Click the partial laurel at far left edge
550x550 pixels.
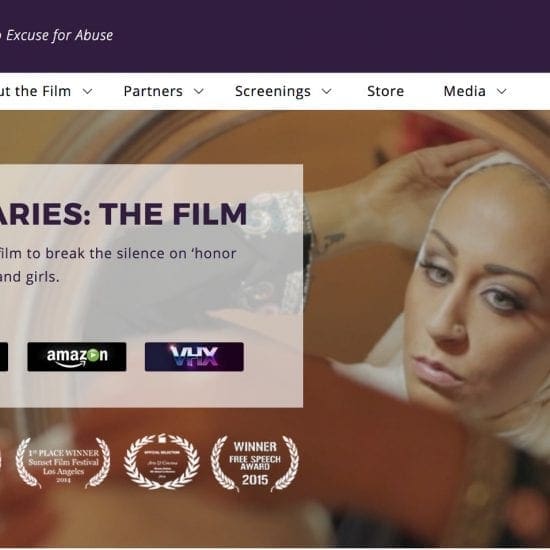click(x=1, y=460)
